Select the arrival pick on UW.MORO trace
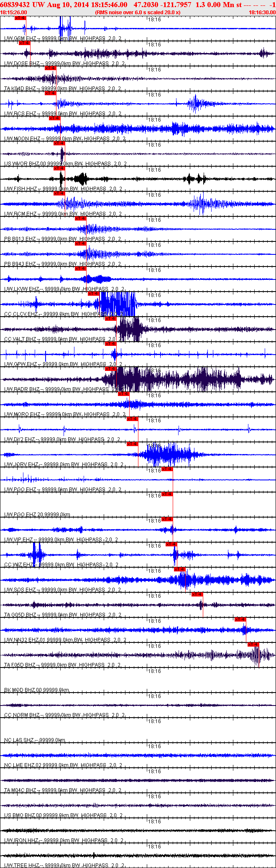Viewport: 276px width, 868px height. 124,394
